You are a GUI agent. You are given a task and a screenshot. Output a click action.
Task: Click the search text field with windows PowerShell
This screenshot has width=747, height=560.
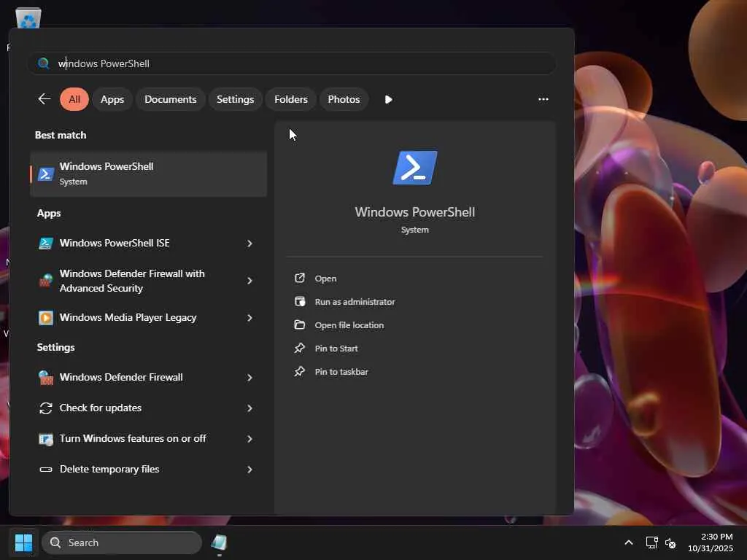292,63
